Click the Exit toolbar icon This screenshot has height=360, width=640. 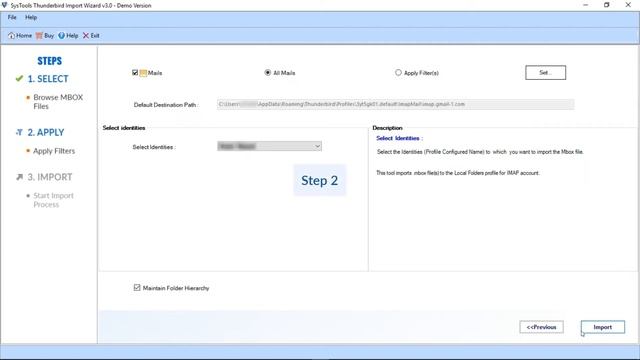pyautogui.click(x=86, y=36)
